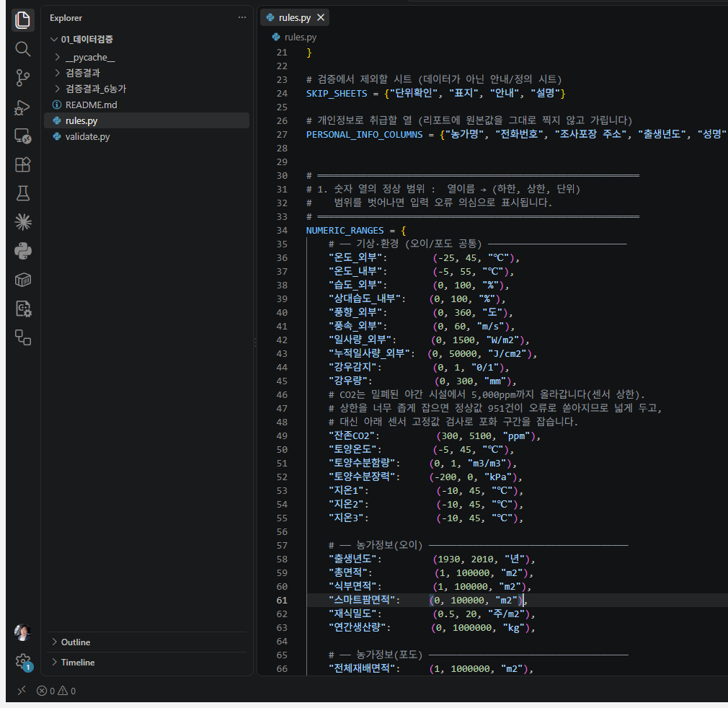Click the "스마트팜면적" key on line 61
The image size is (728, 708).
pos(362,601)
